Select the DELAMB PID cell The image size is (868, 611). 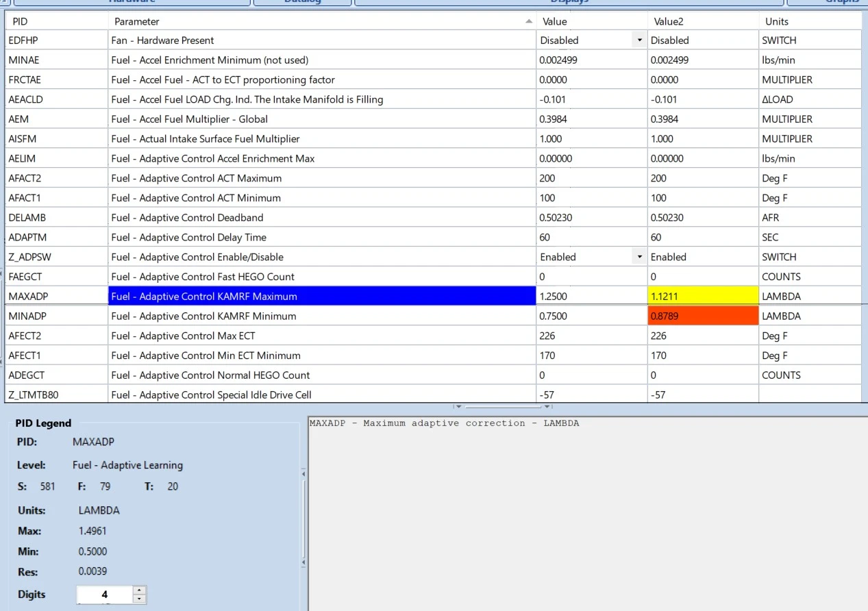pyautogui.click(x=57, y=217)
